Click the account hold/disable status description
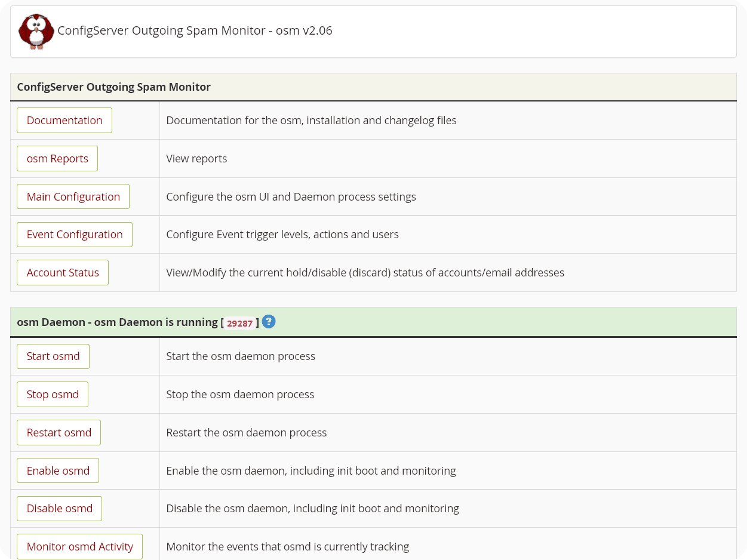This screenshot has width=747, height=560. click(365, 273)
